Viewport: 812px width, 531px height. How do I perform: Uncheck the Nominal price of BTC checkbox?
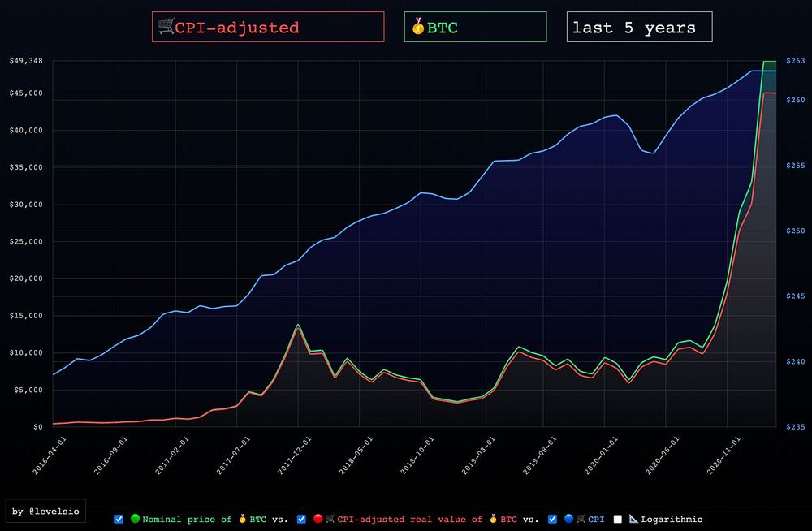point(119,519)
